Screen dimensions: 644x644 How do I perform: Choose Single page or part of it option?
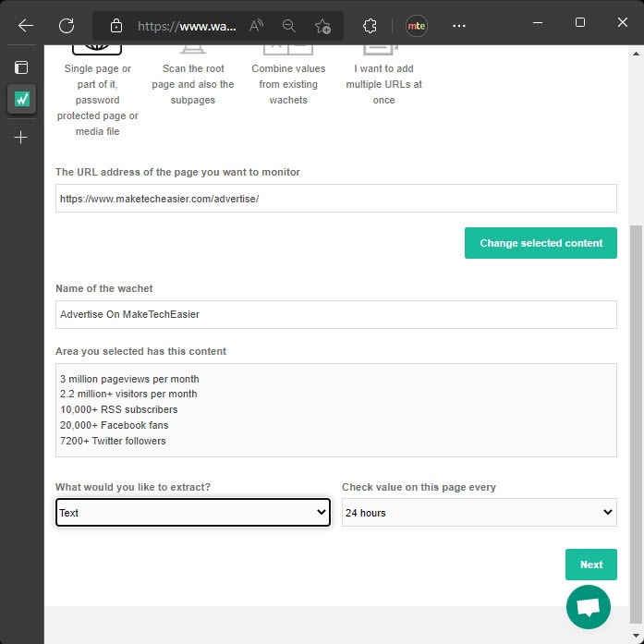[97, 92]
